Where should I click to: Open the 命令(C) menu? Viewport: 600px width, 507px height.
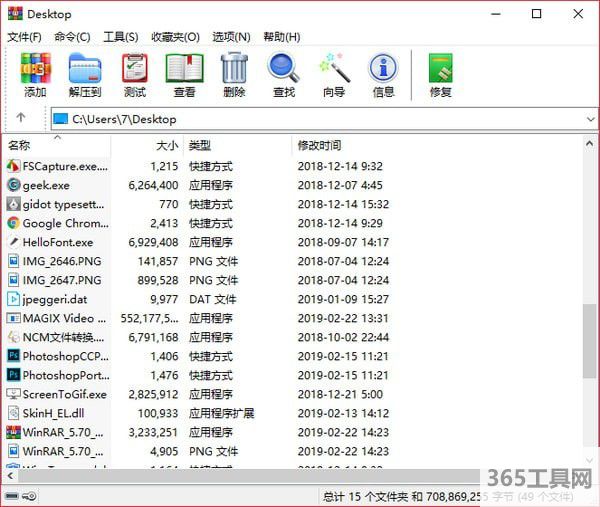pos(72,37)
